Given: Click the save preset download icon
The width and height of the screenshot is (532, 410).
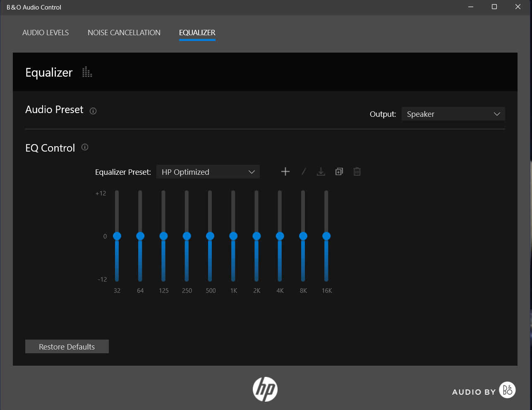Looking at the screenshot, I should [x=321, y=171].
